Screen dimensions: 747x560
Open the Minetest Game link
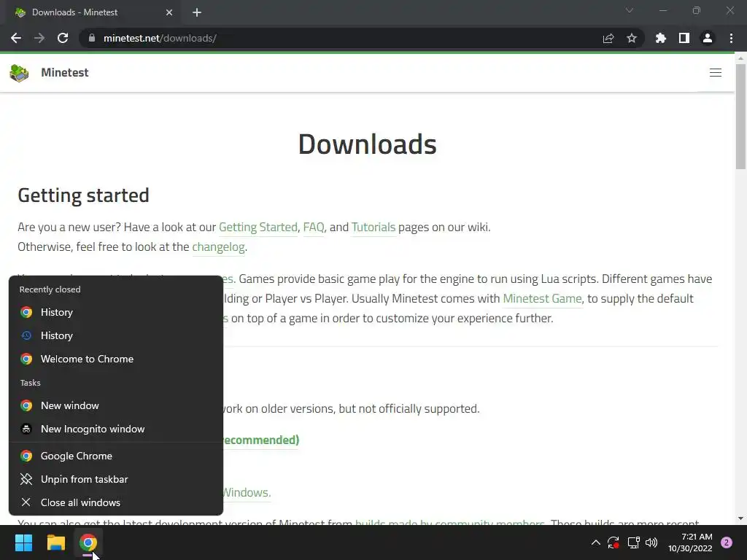[x=542, y=298]
